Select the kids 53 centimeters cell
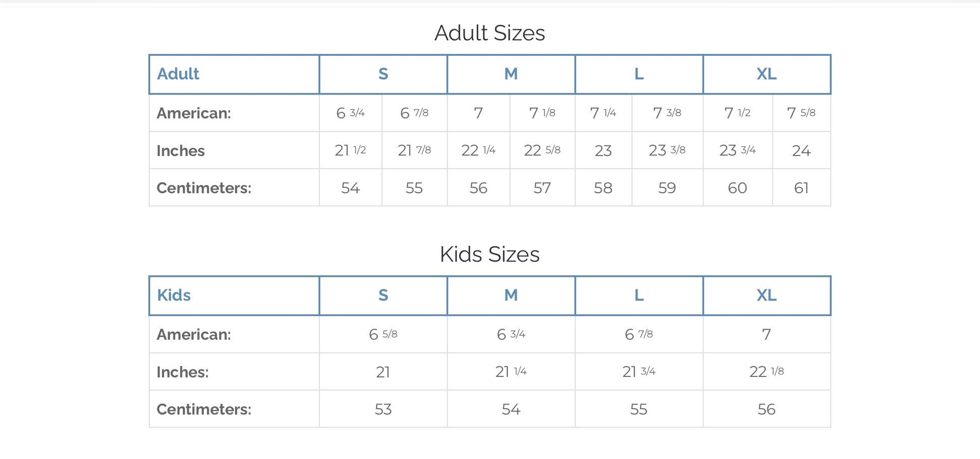This screenshot has height=459, width=980. pos(383,409)
